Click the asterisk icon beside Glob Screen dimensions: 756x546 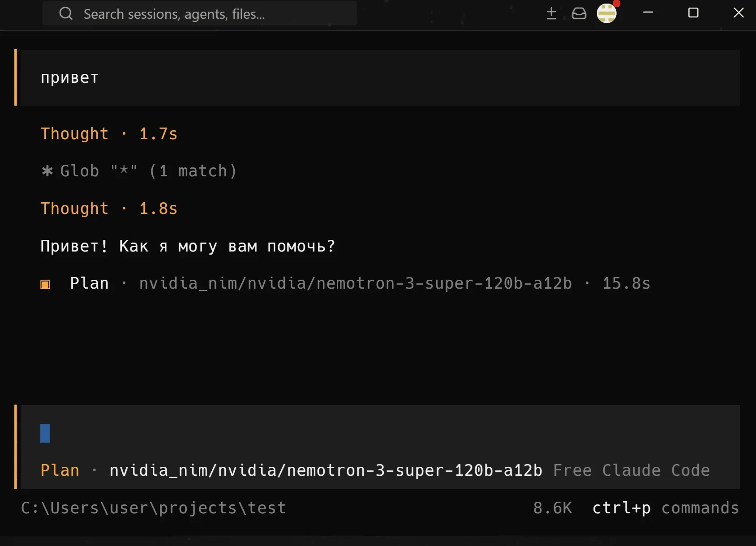pos(47,171)
